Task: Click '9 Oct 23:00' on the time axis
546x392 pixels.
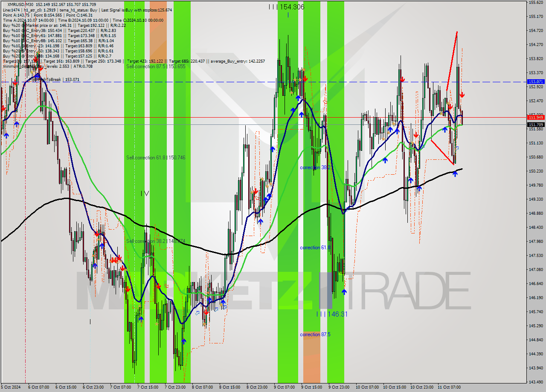Action: [339, 387]
